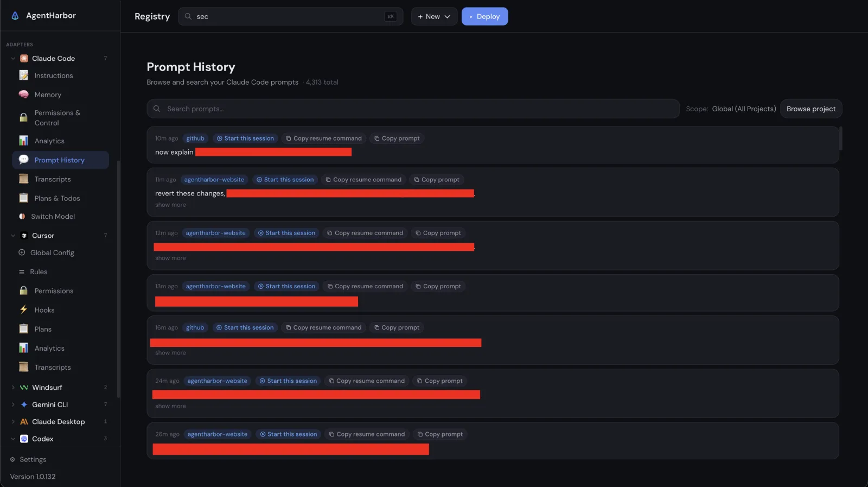Show more of the 11m ago prompt
This screenshot has height=487, width=868.
click(x=170, y=205)
